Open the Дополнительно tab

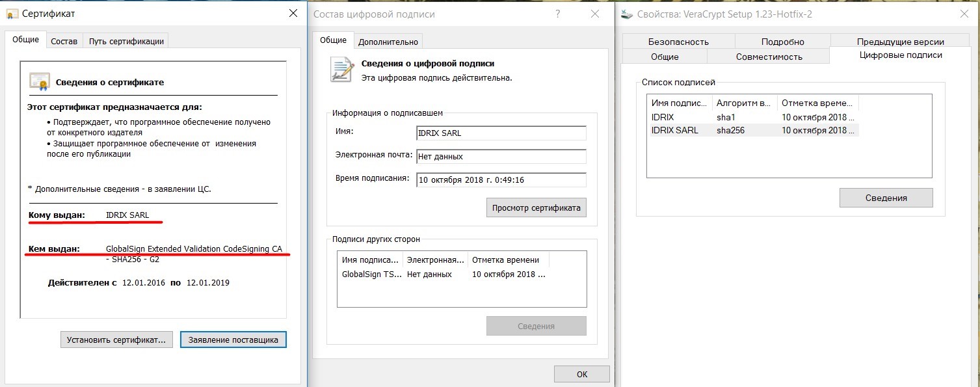coord(388,41)
